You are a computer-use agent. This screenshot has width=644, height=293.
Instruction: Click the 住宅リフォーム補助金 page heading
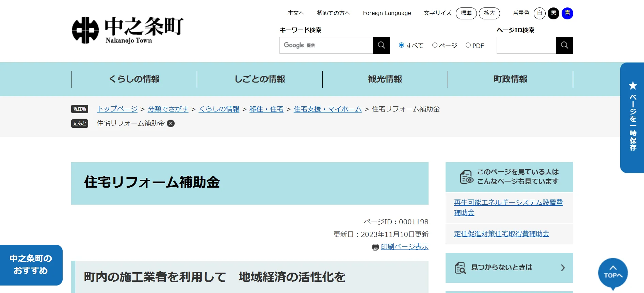[x=152, y=183]
